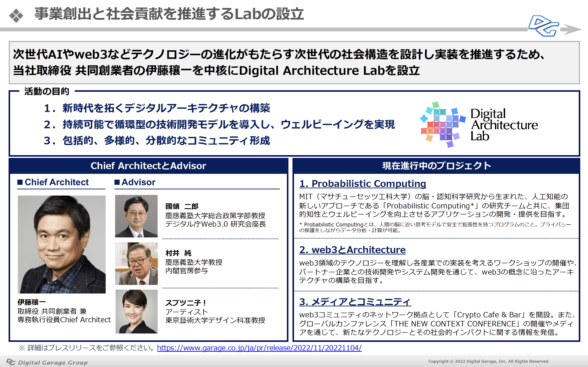This screenshot has width=588, height=367.
Task: Click the name '村井 純'
Action: (x=178, y=253)
